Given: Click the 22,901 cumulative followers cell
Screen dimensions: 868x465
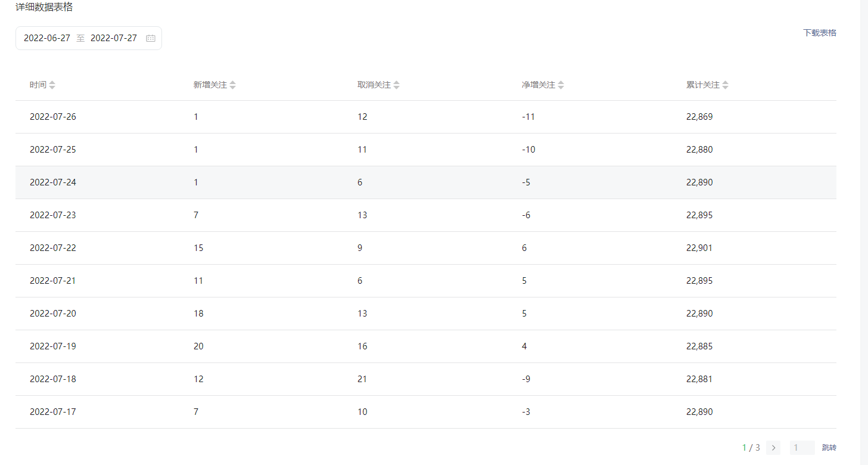Looking at the screenshot, I should pos(699,248).
